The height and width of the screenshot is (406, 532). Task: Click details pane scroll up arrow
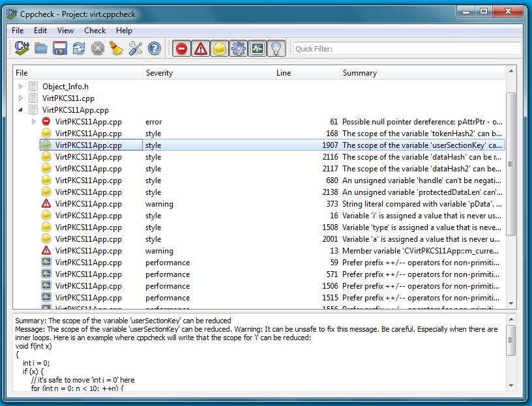pos(511,319)
